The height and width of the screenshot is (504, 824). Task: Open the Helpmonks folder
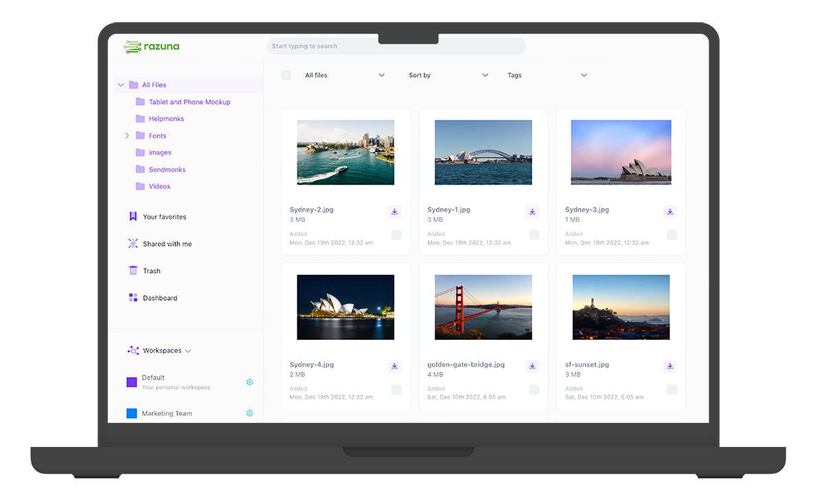166,119
